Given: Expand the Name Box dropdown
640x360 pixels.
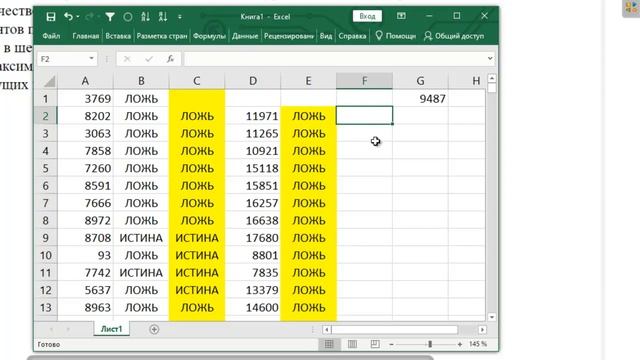Looking at the screenshot, I should point(91,59).
